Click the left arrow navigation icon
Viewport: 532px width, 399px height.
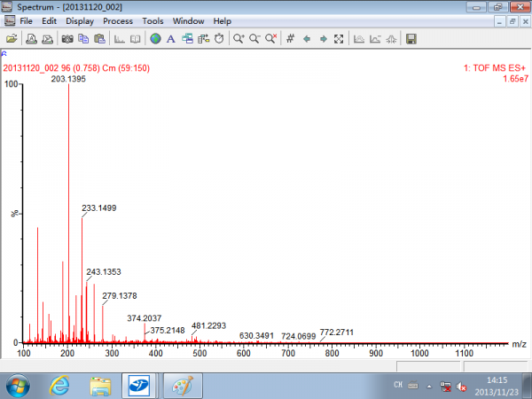307,39
